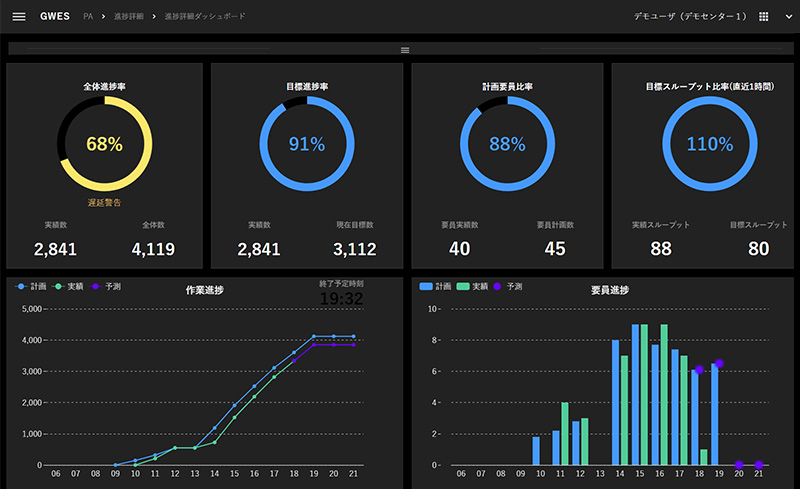Click the 要員進捗 chart title
The width and height of the screenshot is (800, 489).
[x=609, y=290]
